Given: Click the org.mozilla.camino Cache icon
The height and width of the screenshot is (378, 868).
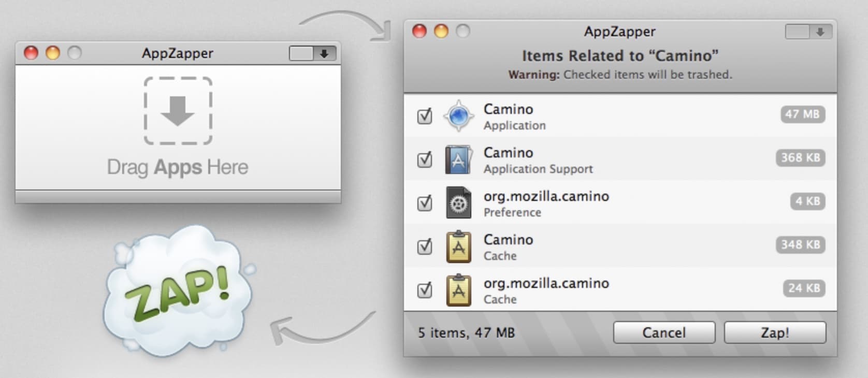Looking at the screenshot, I should click(x=458, y=290).
